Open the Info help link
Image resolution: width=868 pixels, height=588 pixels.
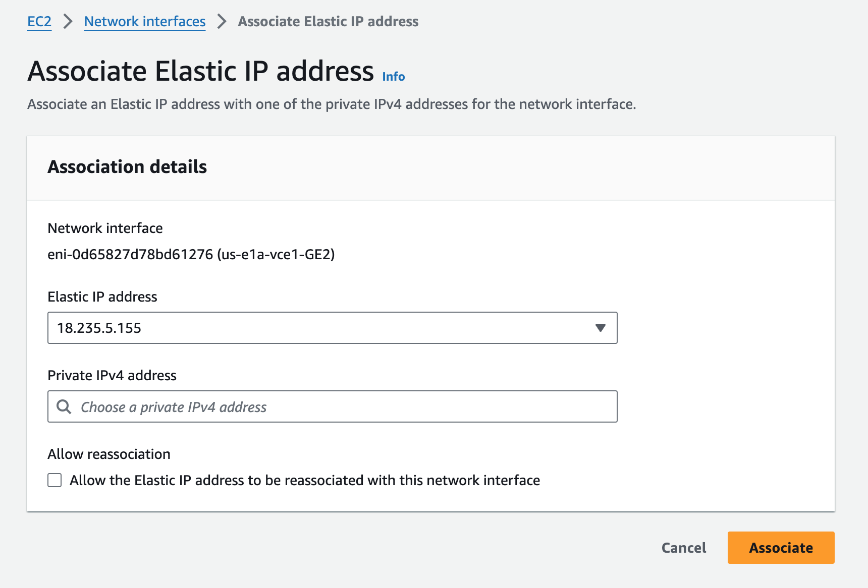click(394, 77)
